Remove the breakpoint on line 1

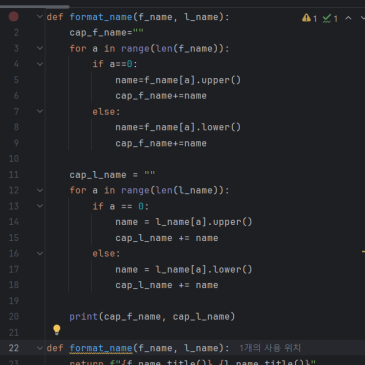click(x=13, y=16)
